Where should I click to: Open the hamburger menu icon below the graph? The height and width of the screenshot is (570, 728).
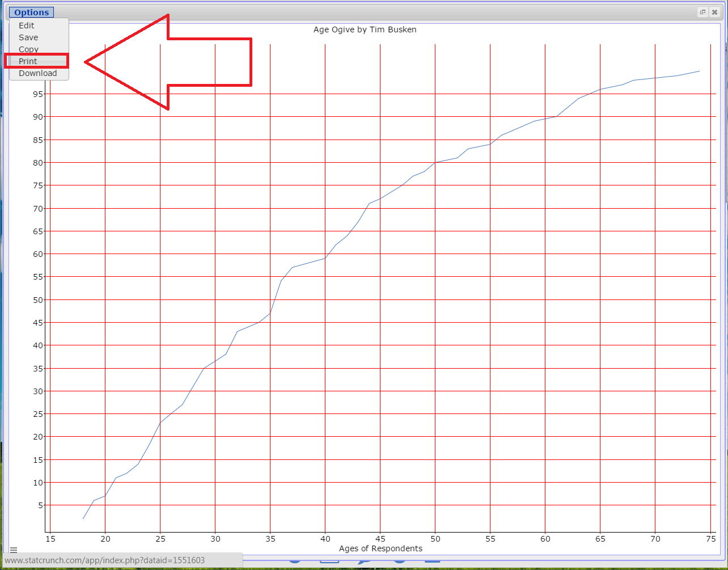point(14,550)
